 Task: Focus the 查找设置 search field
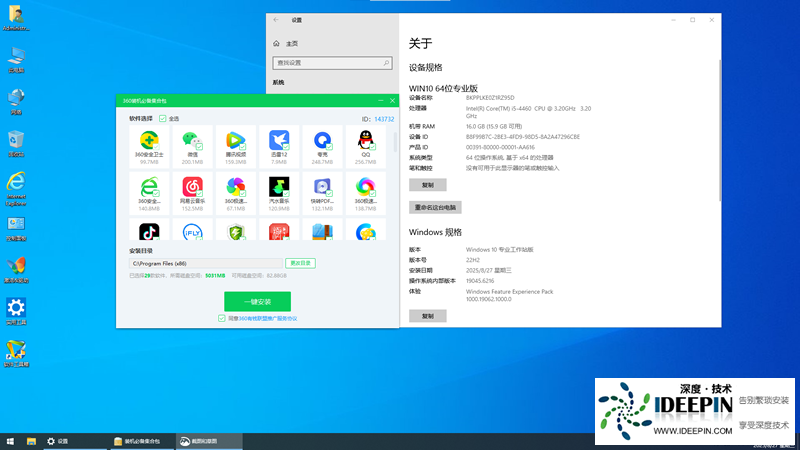(332, 63)
